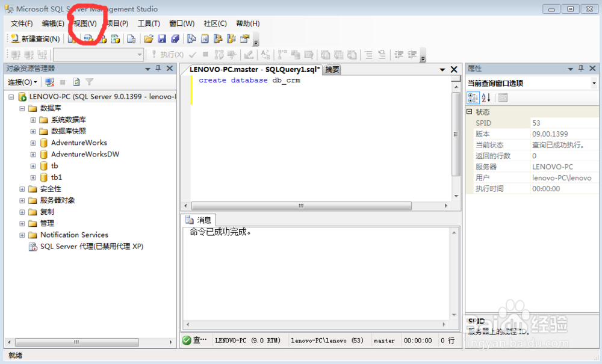The height and width of the screenshot is (364, 602).
Task: Open a Database Engine Query
Action: coord(72,39)
